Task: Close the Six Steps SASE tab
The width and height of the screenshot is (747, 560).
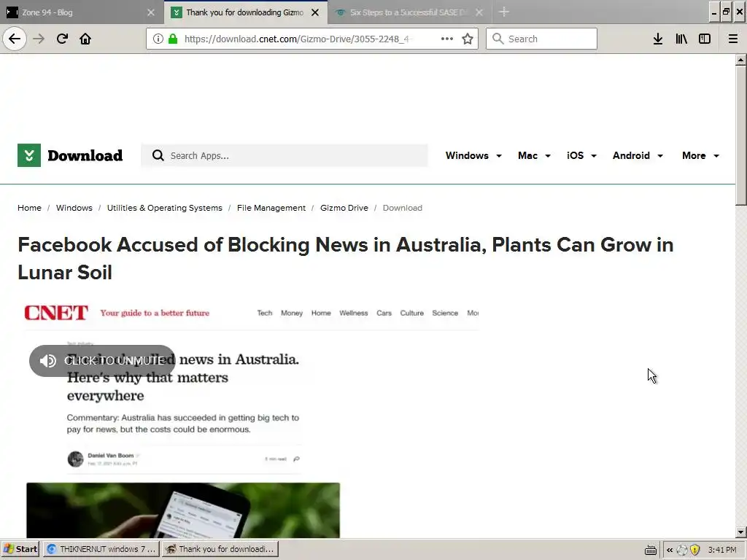Action: click(x=479, y=12)
